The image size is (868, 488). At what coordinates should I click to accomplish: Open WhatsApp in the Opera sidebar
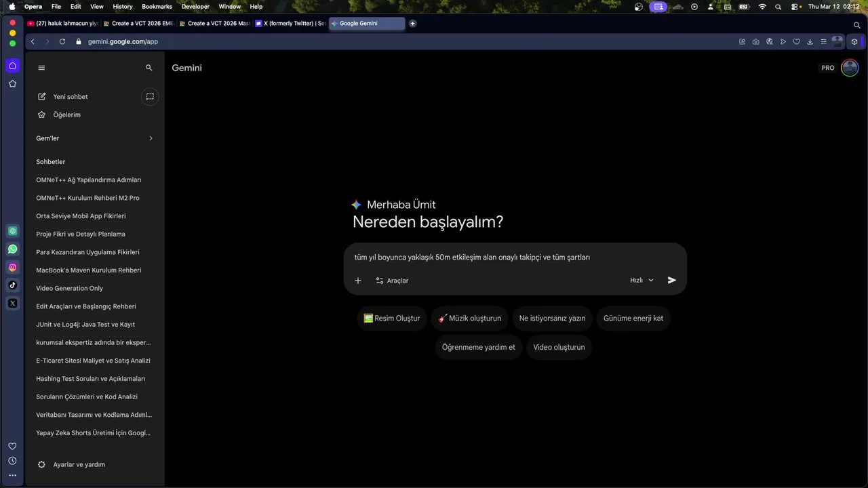pyautogui.click(x=12, y=249)
